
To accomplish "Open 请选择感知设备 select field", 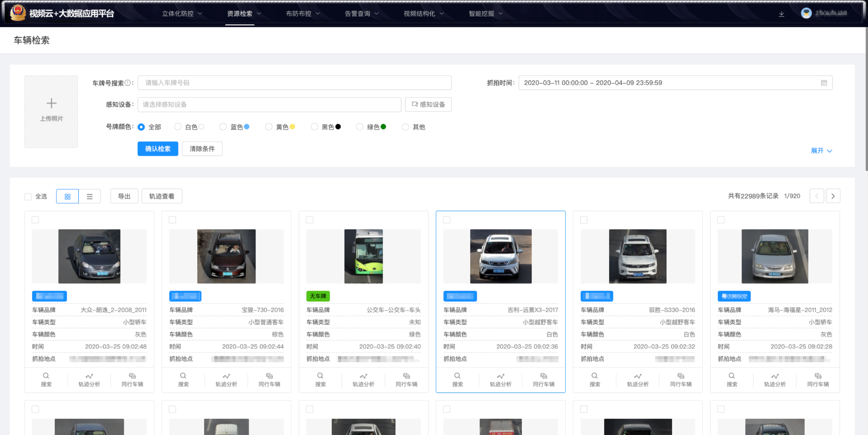I will [269, 105].
